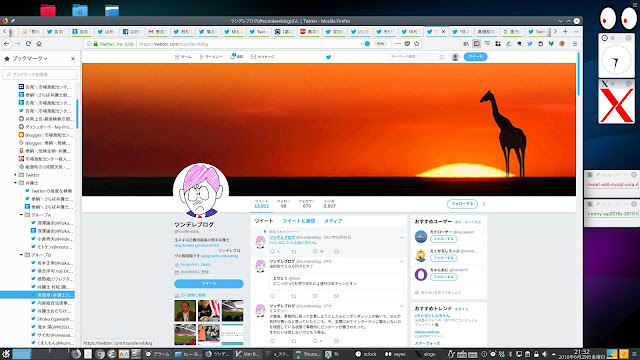Like the ミステリー tweet
Image resolution: width=640 pixels, height=360 pixels.
coord(315,341)
